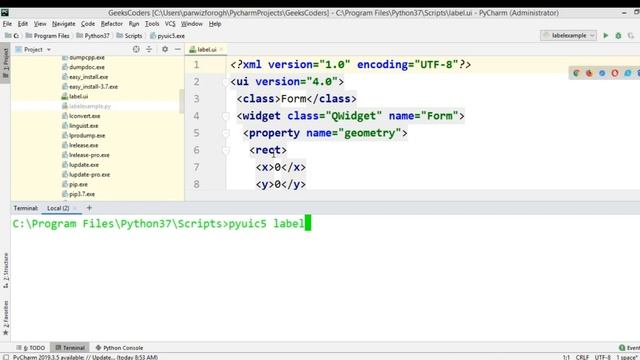Screen dimensions: 640x360
Task: Open the File menu
Action: (7, 24)
